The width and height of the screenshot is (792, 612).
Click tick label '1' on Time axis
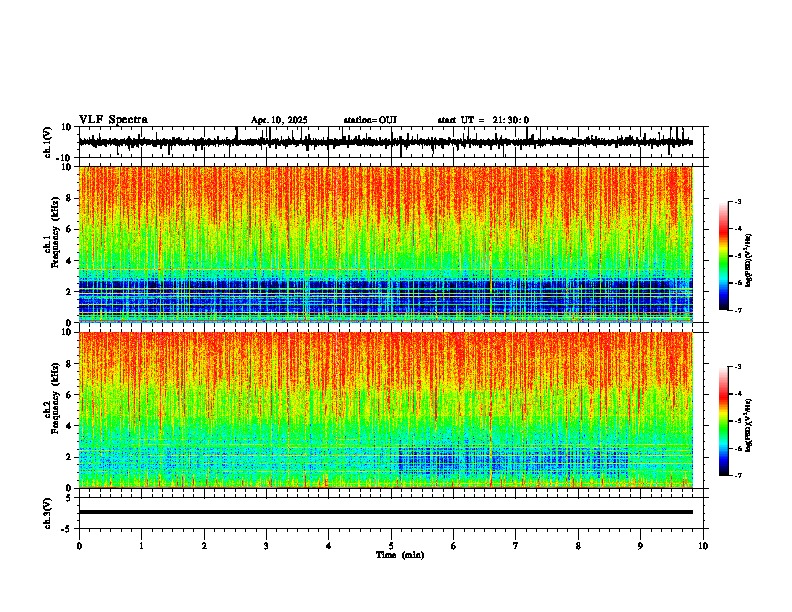(142, 546)
